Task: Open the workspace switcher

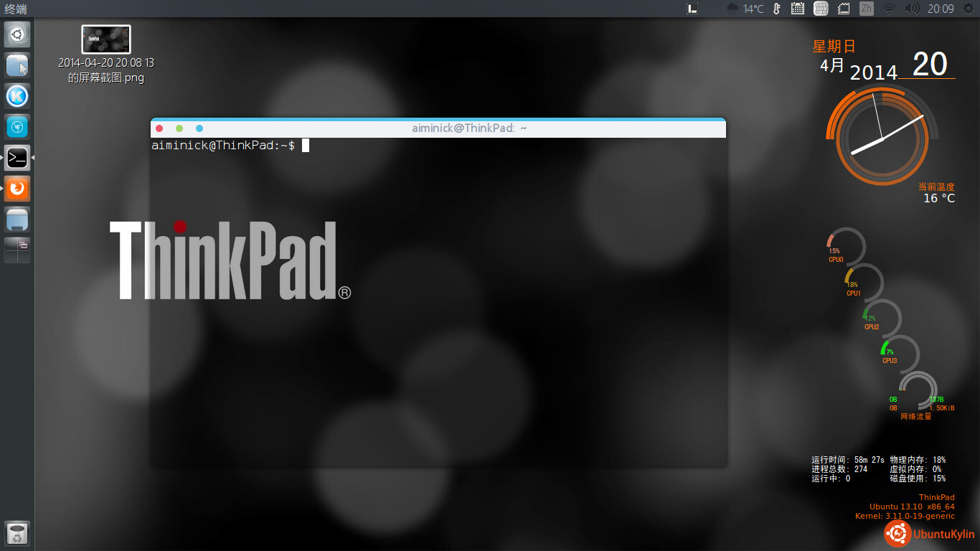Action: coord(17,250)
